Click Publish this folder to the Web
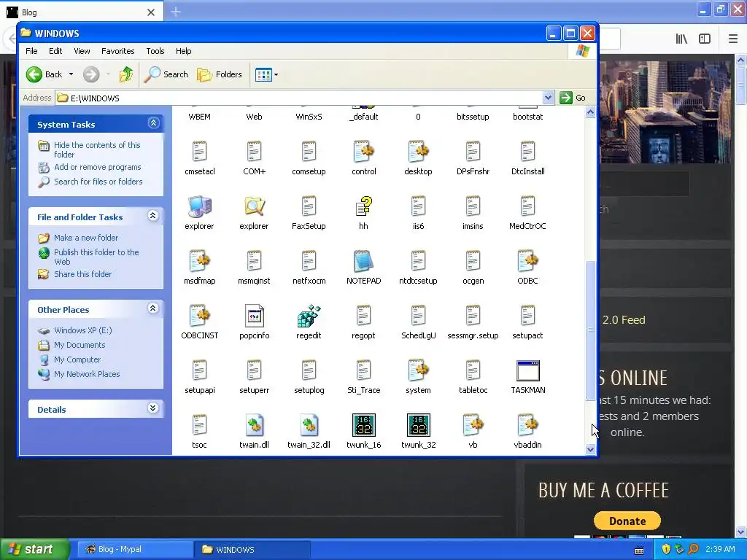 click(x=96, y=257)
